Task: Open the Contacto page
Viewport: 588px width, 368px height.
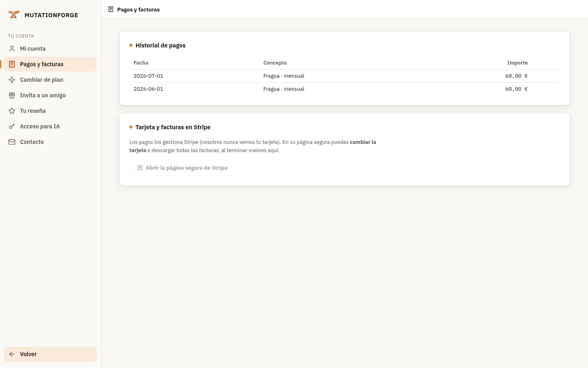Action: (50, 142)
